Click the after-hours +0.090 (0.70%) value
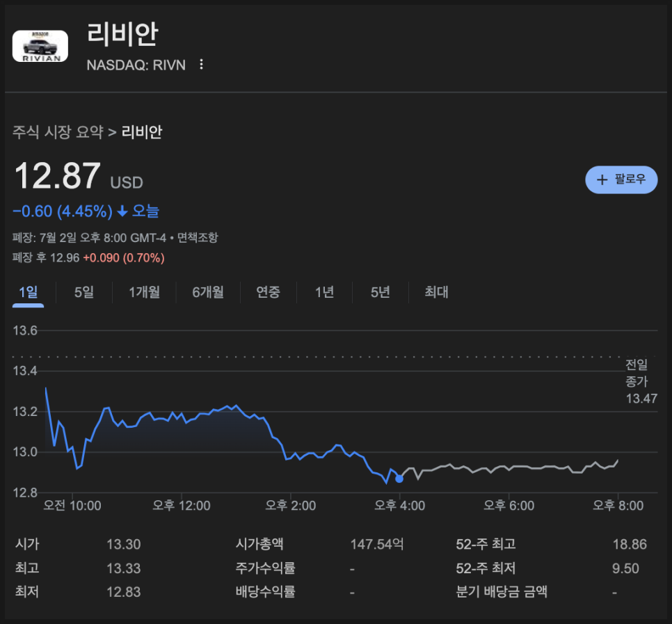This screenshot has width=672, height=624. point(124,258)
